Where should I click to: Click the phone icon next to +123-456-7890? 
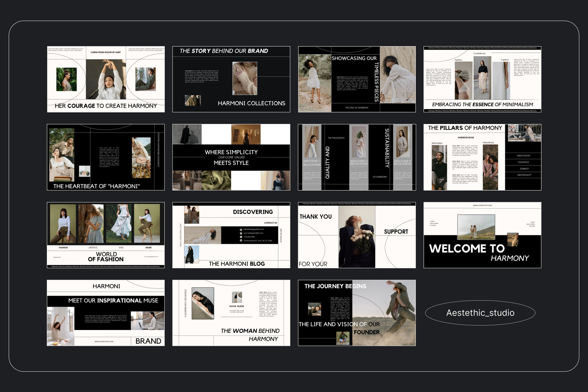coord(241,237)
